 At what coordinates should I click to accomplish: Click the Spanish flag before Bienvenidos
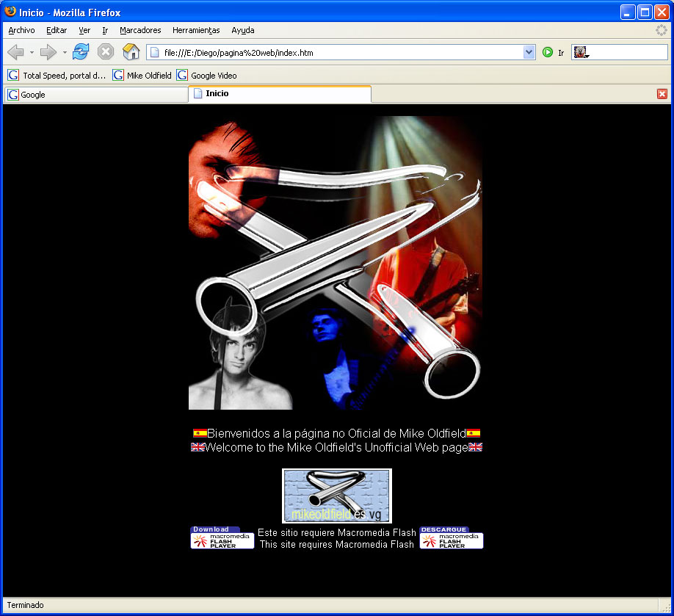pos(200,433)
